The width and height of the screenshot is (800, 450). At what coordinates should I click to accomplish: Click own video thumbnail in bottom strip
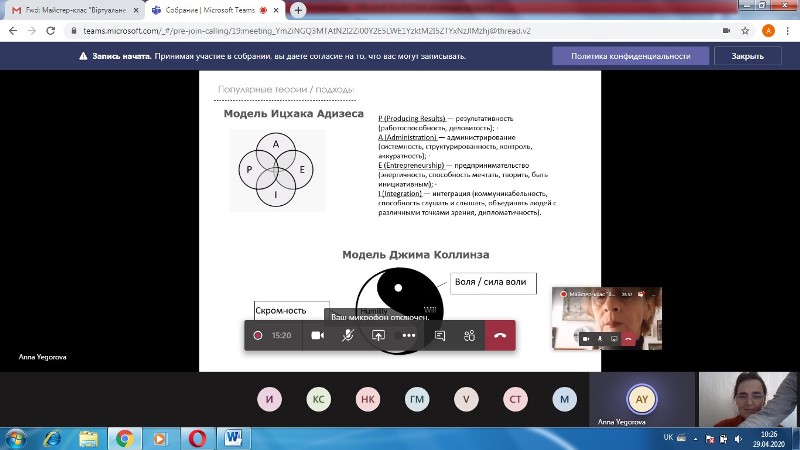pyautogui.click(x=747, y=399)
